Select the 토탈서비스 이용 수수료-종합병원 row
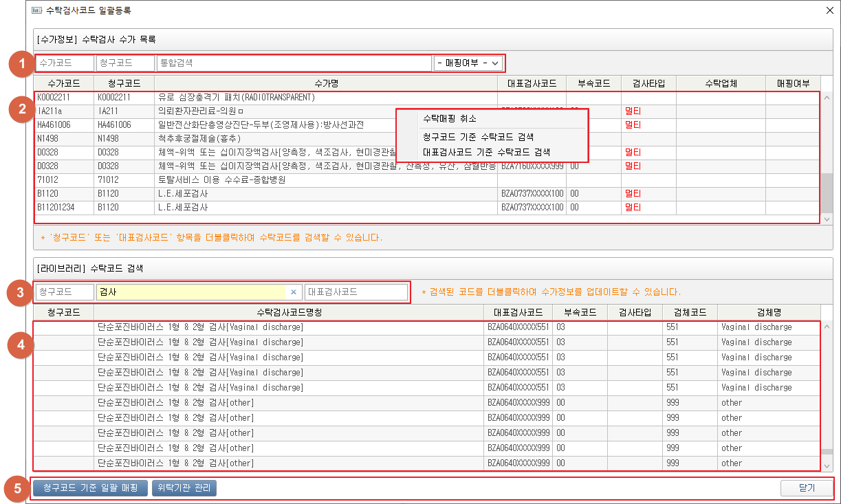This screenshot has height=504, width=841. coord(221,180)
